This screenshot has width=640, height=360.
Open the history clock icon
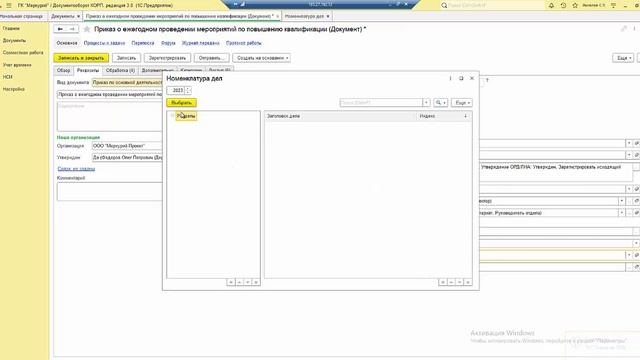point(563,5)
